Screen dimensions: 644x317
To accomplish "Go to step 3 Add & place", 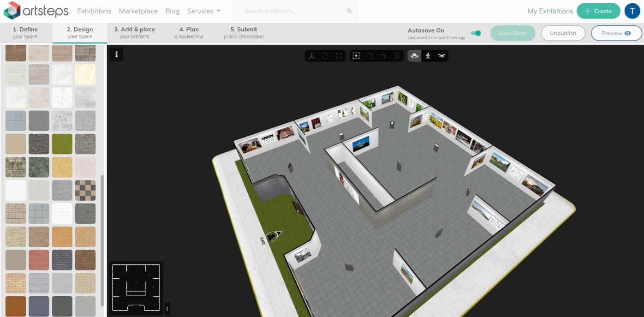I will click(x=134, y=33).
